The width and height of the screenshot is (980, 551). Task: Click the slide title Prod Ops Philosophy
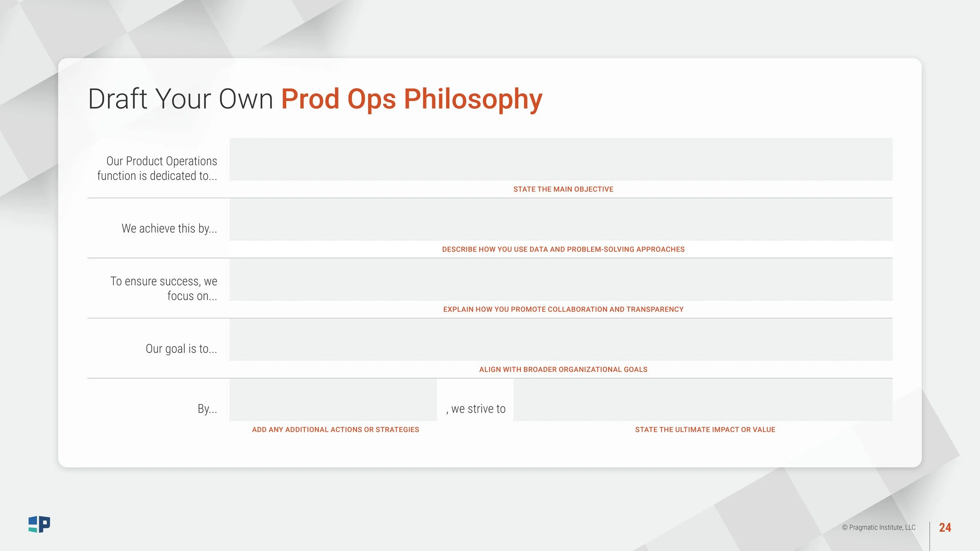click(412, 99)
